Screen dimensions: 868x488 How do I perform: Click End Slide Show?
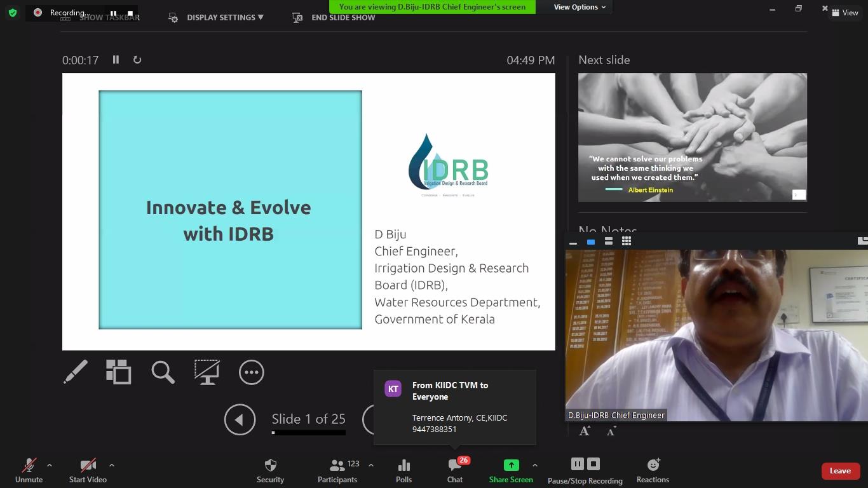point(342,18)
